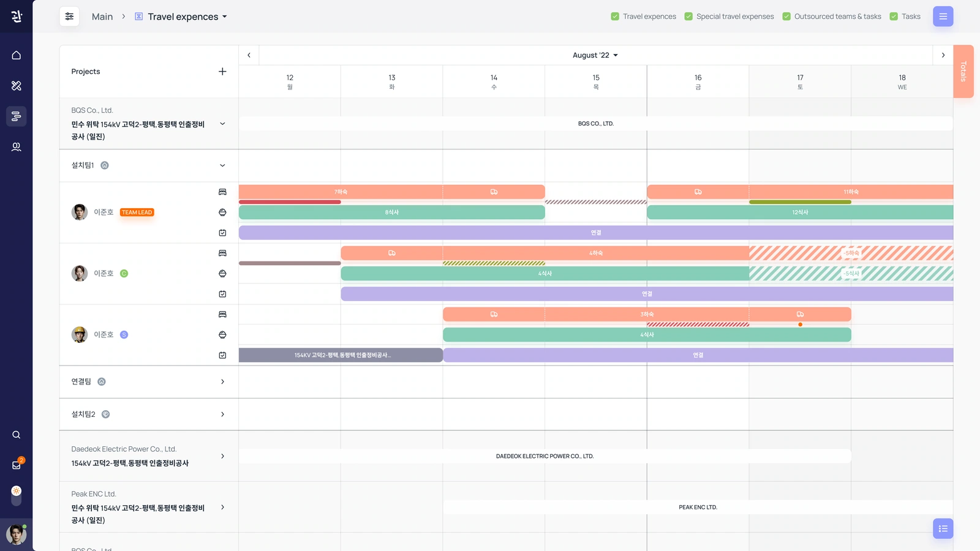
Task: Select the 8식사 meal bar
Action: [392, 212]
